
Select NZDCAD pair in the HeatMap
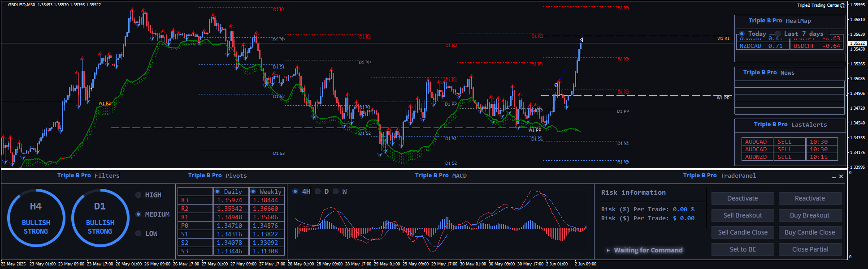(x=751, y=46)
